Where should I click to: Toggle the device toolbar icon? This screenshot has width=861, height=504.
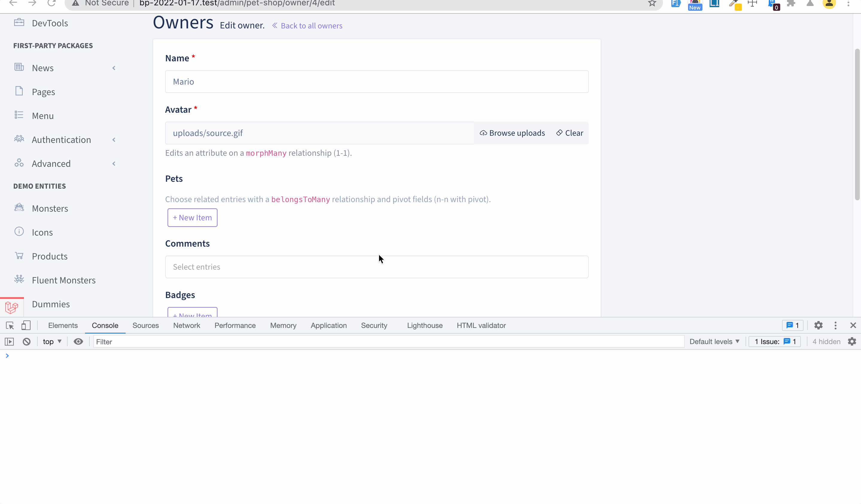[26, 326]
